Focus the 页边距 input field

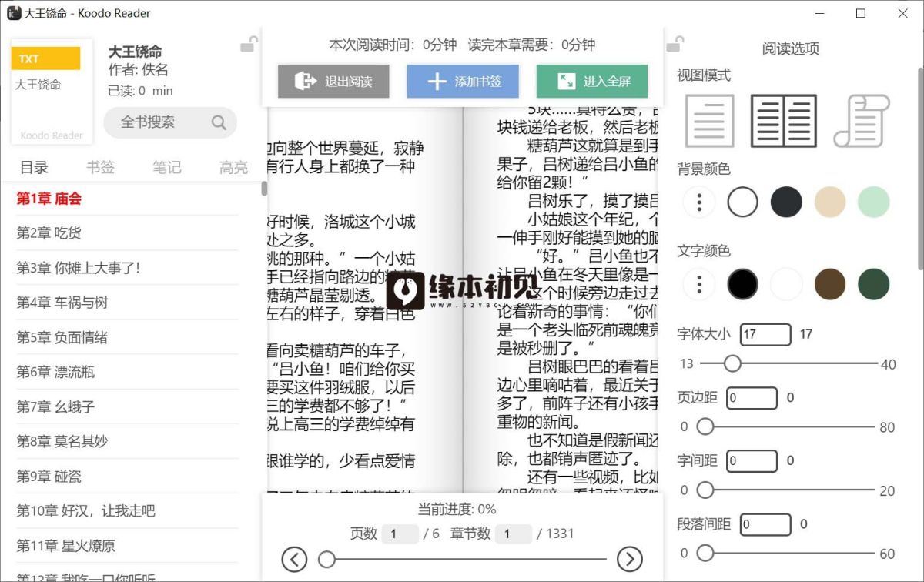752,398
